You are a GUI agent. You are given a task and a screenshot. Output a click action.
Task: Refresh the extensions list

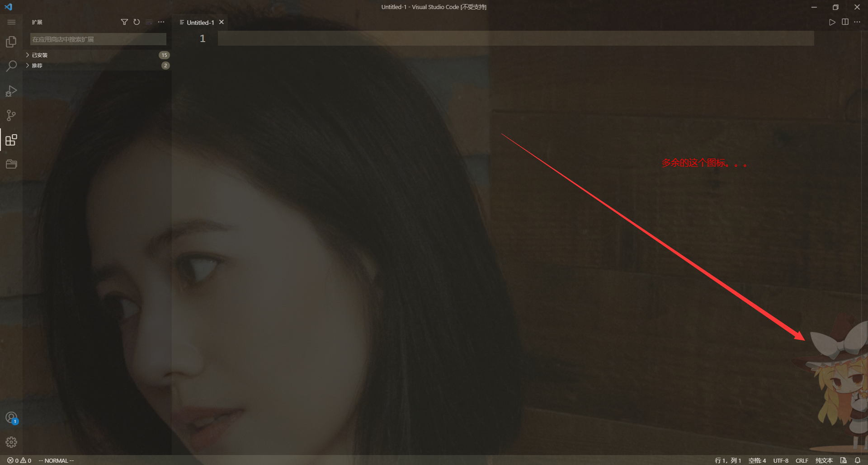[x=137, y=22]
